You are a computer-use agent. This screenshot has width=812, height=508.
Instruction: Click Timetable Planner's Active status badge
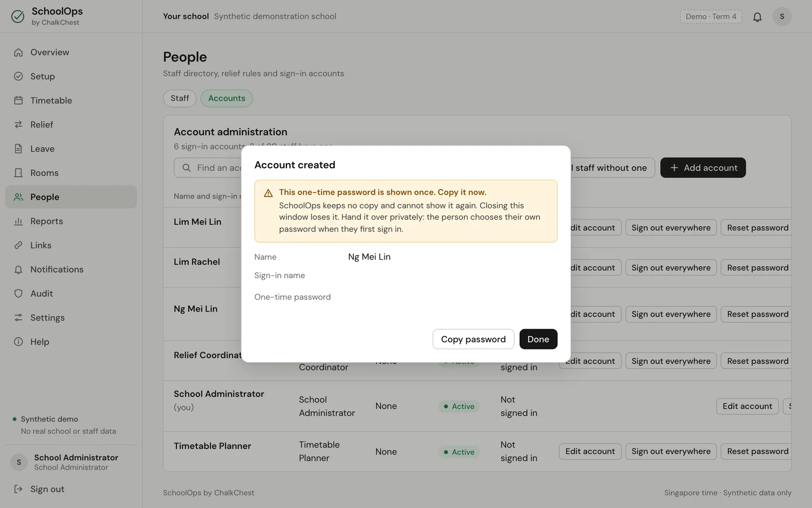(x=459, y=452)
